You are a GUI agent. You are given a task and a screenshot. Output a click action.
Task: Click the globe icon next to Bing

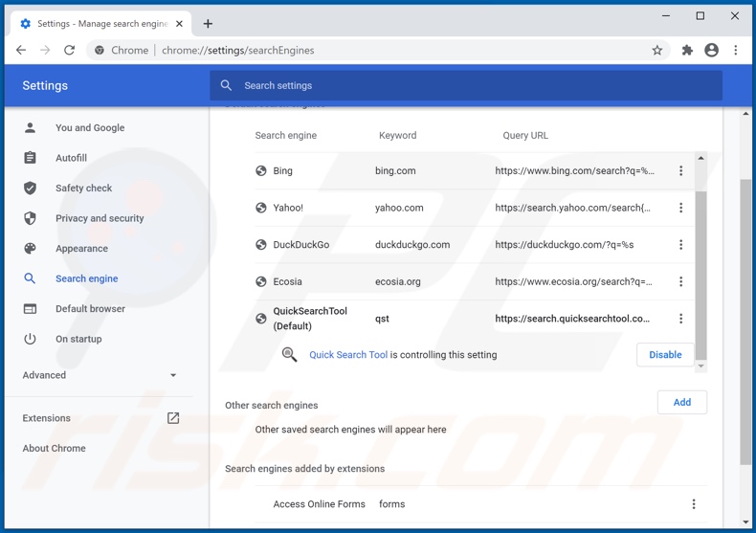(x=261, y=170)
